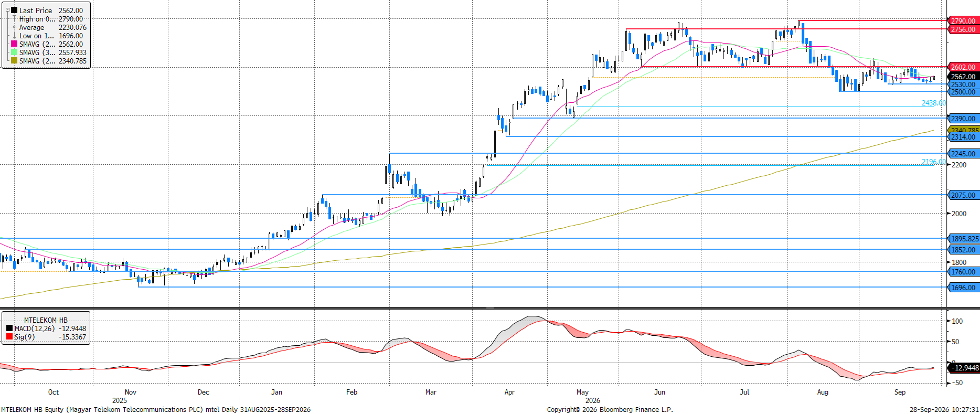The image size is (980, 414).
Task: Click the panel divider handle between charts
Action: click(489, 308)
